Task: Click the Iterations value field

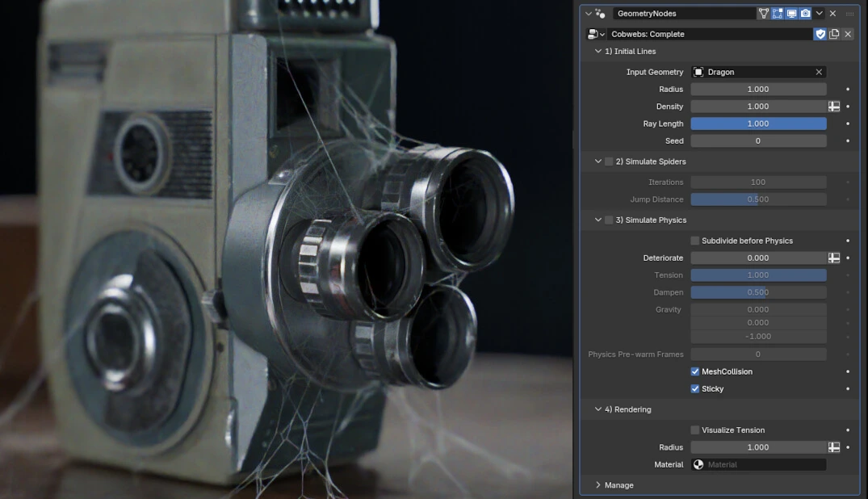Action: point(758,182)
